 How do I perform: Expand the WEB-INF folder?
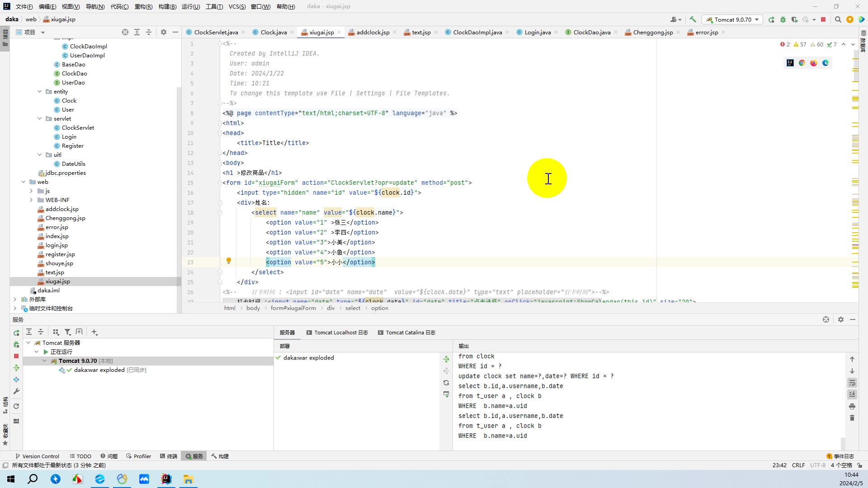tap(31, 200)
